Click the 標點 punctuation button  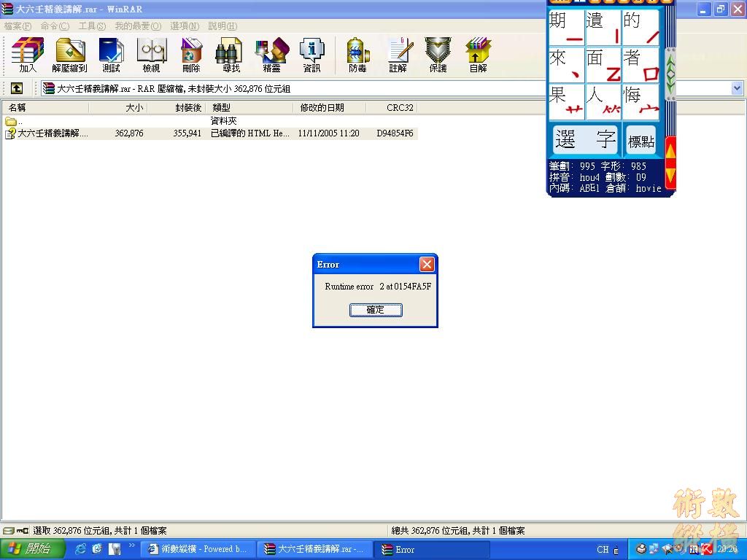641,141
